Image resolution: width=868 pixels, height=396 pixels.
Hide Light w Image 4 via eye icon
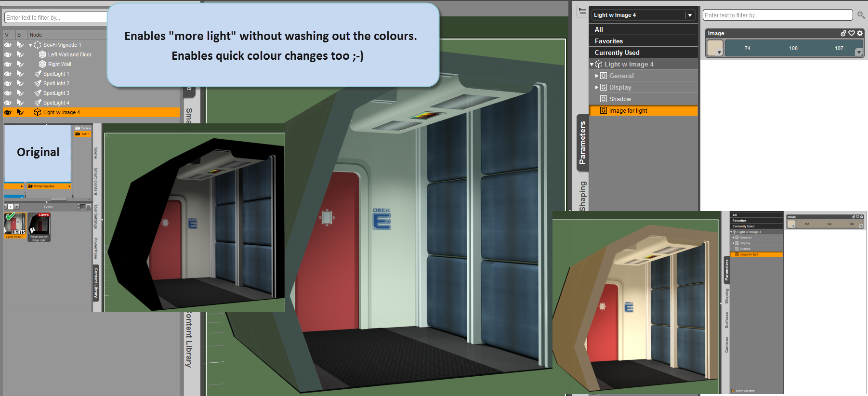(x=8, y=112)
